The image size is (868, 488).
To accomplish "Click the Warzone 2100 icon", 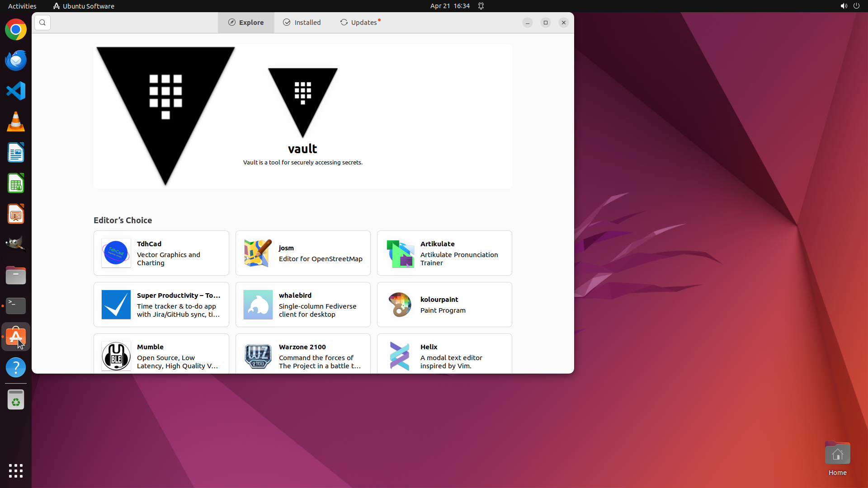I will click(x=258, y=356).
